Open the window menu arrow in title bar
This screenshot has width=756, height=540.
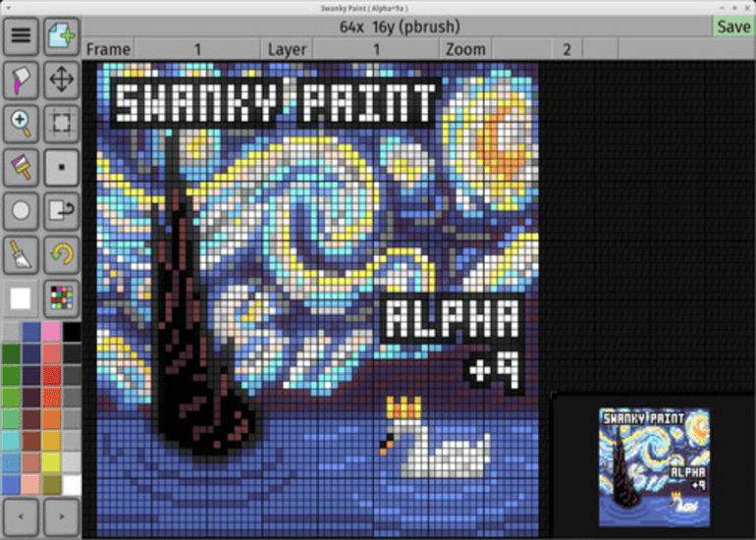(8, 8)
